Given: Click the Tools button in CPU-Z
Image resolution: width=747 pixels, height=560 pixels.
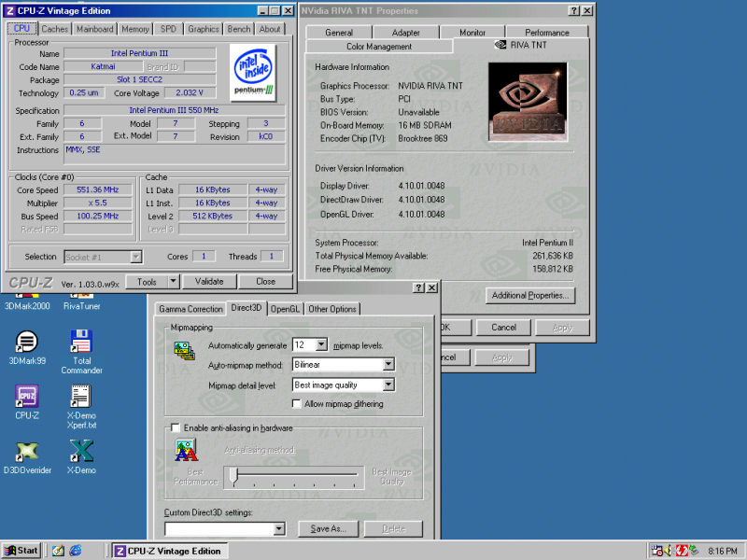Looking at the screenshot, I should pos(148,282).
